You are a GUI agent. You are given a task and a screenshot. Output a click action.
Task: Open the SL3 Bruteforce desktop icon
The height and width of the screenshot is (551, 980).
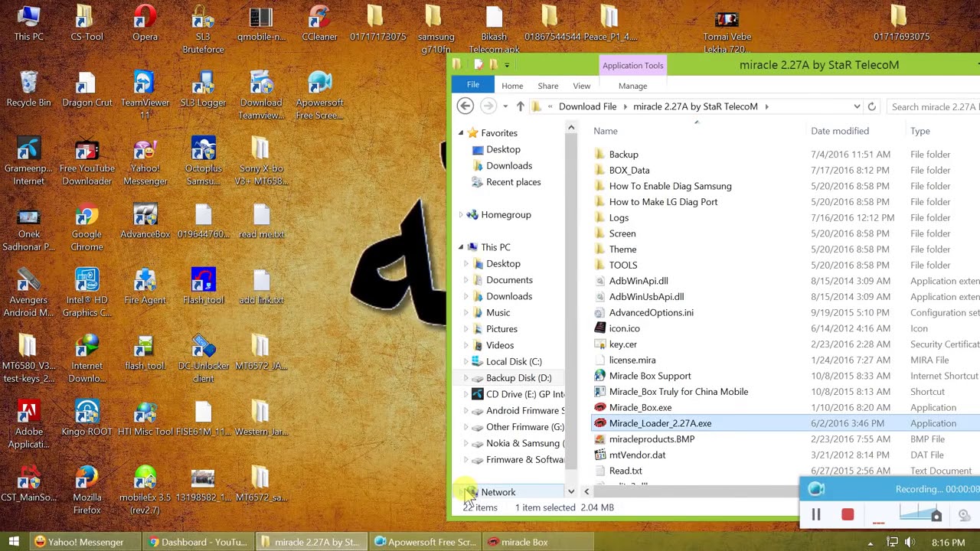[x=203, y=29]
